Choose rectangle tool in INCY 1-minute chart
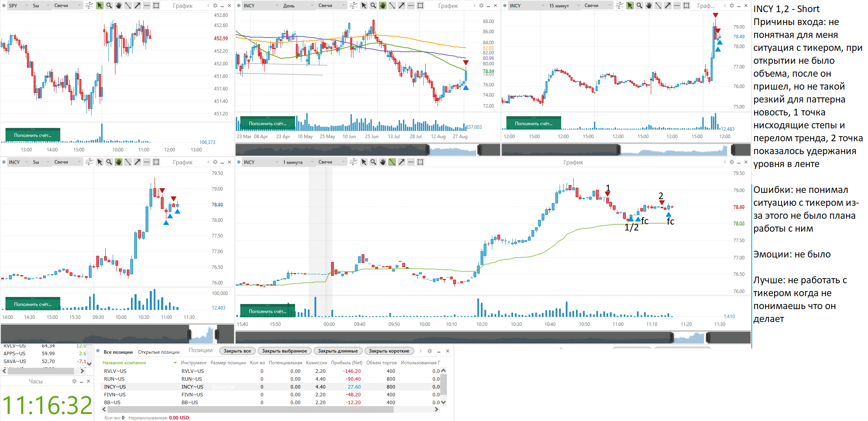Screen dimensions: 868x421 [420, 162]
